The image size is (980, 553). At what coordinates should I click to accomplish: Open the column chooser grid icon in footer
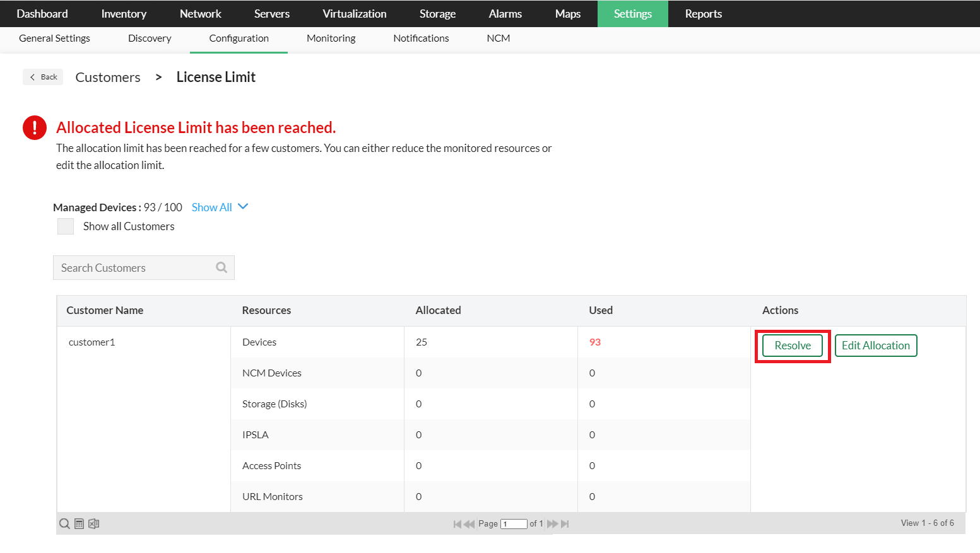tap(80, 523)
